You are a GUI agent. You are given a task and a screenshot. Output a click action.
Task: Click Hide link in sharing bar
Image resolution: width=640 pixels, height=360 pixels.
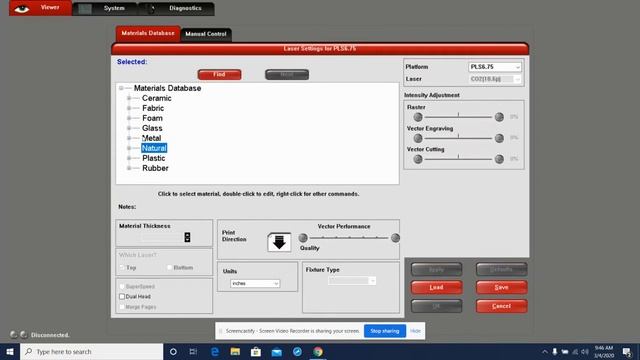(x=415, y=331)
